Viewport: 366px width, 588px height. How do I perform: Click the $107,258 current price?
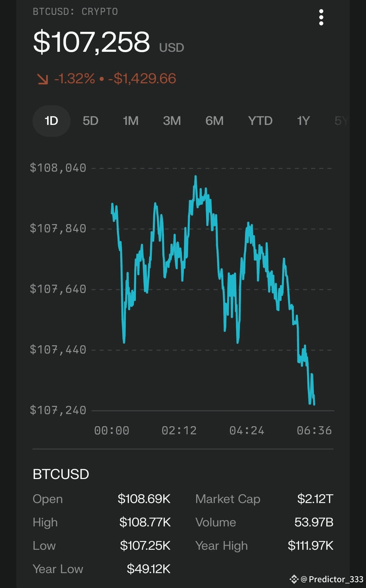pyautogui.click(x=91, y=42)
